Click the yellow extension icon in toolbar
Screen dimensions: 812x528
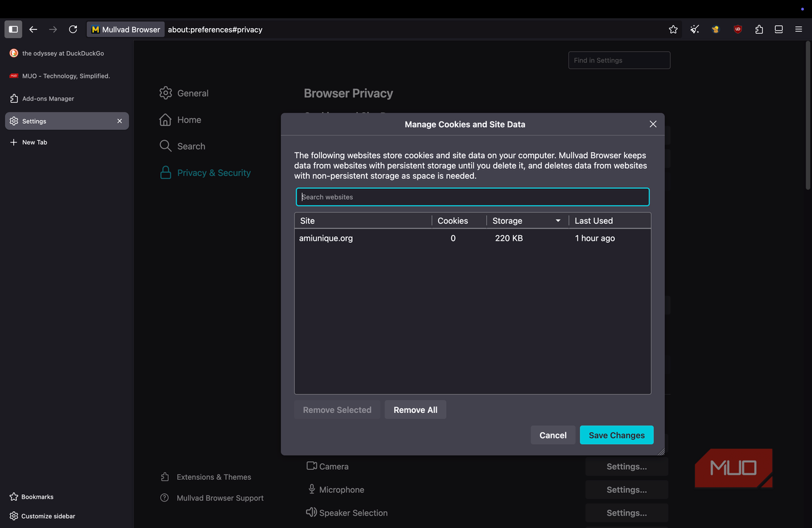coord(716,29)
